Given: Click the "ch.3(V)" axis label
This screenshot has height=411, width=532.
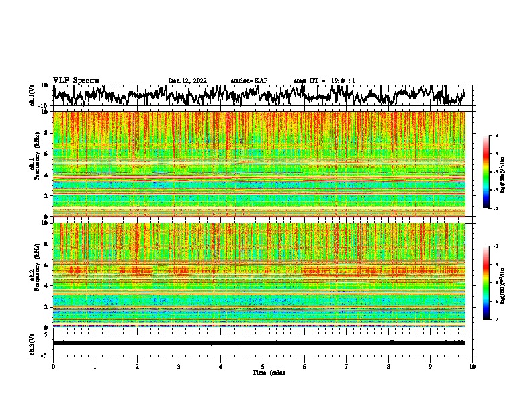Looking at the screenshot, I should [32, 345].
